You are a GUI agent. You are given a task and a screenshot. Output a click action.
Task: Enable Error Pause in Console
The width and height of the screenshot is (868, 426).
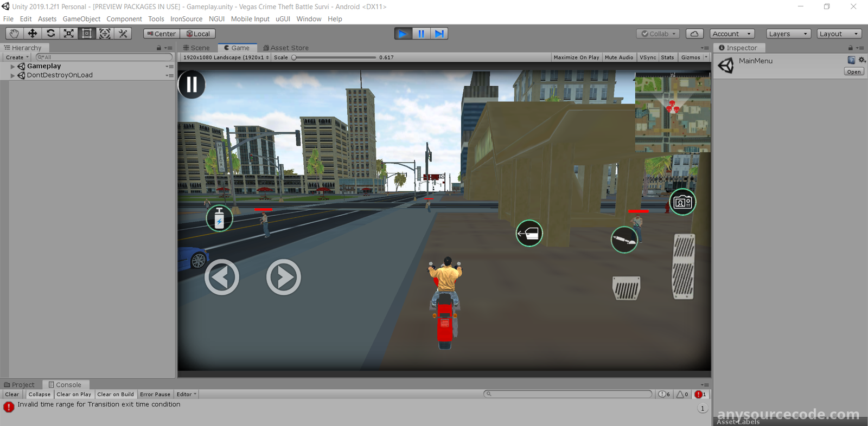click(x=155, y=395)
